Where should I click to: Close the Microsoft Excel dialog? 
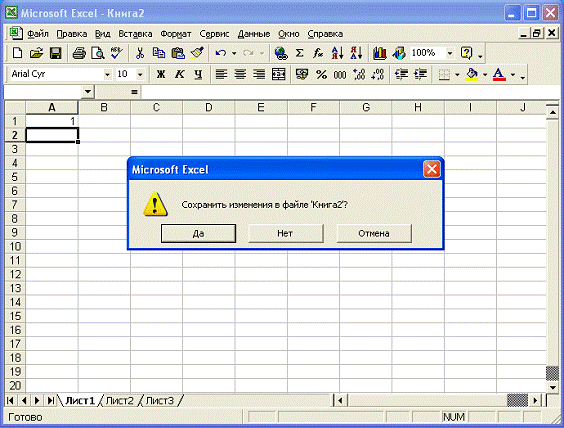[x=432, y=169]
